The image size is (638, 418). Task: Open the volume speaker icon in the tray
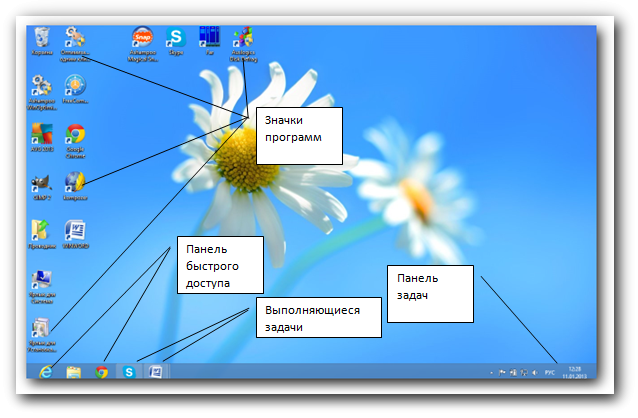click(535, 372)
